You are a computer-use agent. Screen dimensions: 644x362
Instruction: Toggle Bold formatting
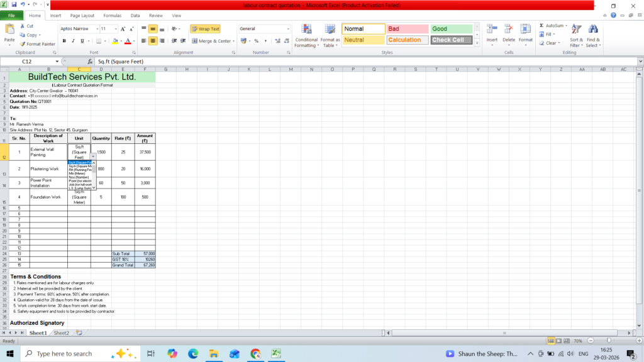64,41
